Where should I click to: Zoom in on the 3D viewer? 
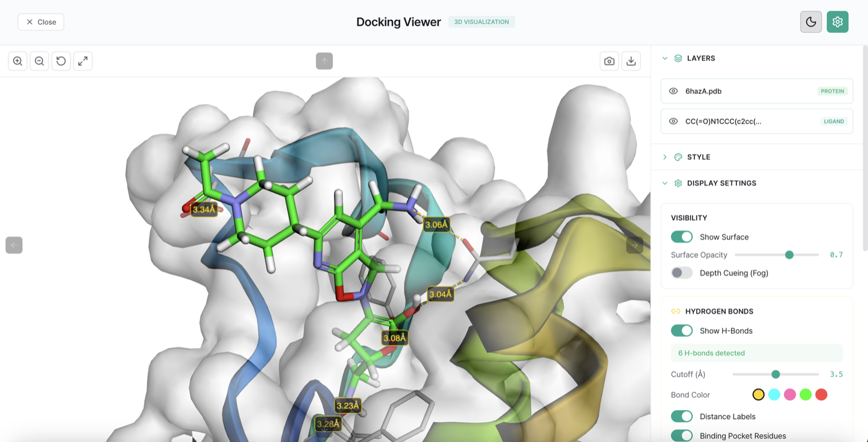(x=17, y=61)
